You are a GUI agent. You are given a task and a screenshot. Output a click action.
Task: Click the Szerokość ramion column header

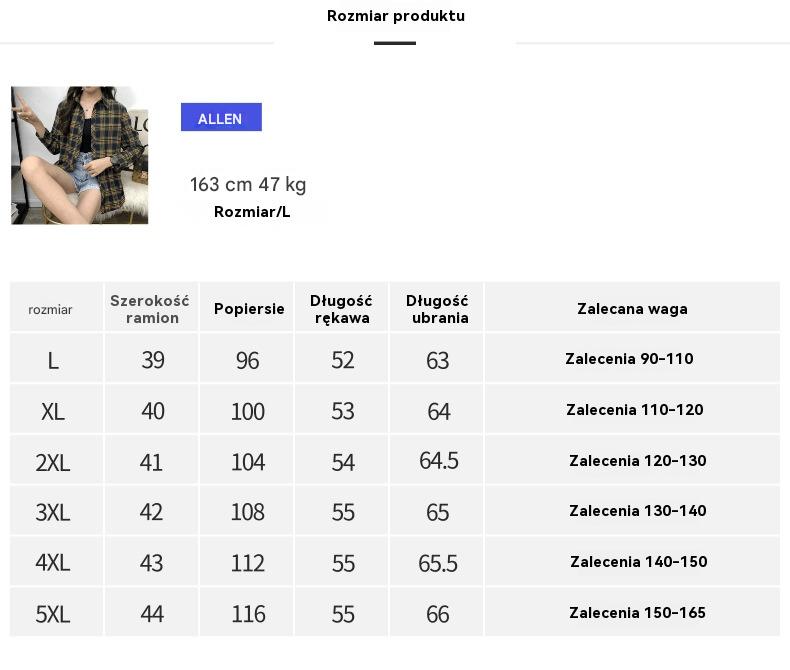tap(150, 309)
